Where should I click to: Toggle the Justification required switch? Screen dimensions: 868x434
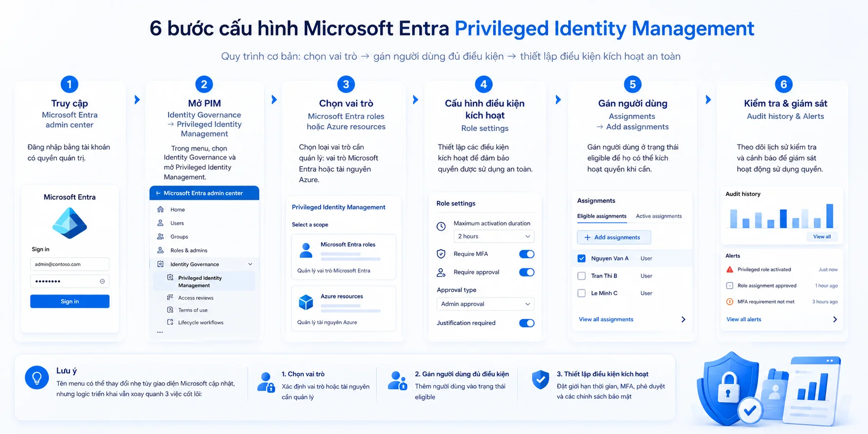(x=526, y=323)
